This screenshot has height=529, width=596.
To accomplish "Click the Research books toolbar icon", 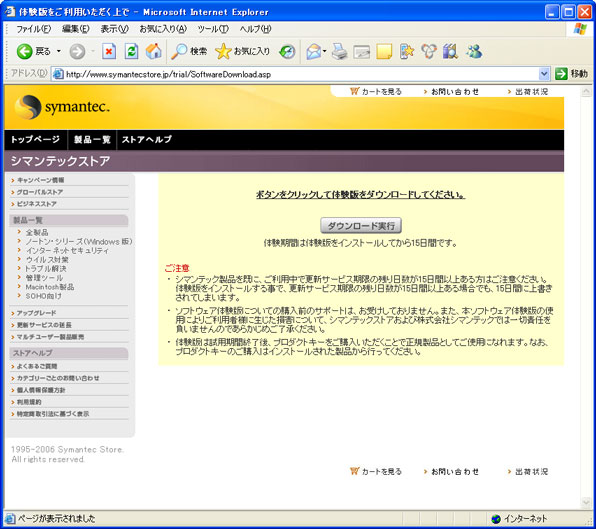I will click(450, 51).
